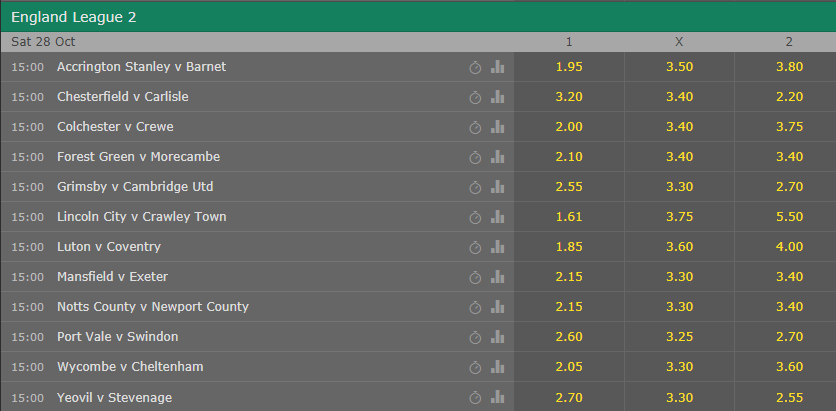
Task: Collapse the England League 2 header
Action: point(418,17)
